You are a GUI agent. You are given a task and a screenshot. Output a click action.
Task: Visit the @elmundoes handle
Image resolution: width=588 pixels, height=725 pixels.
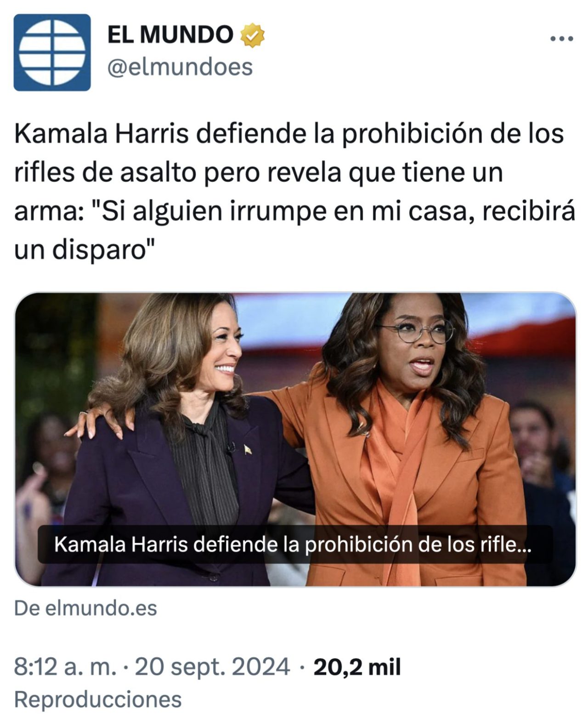tap(180, 67)
